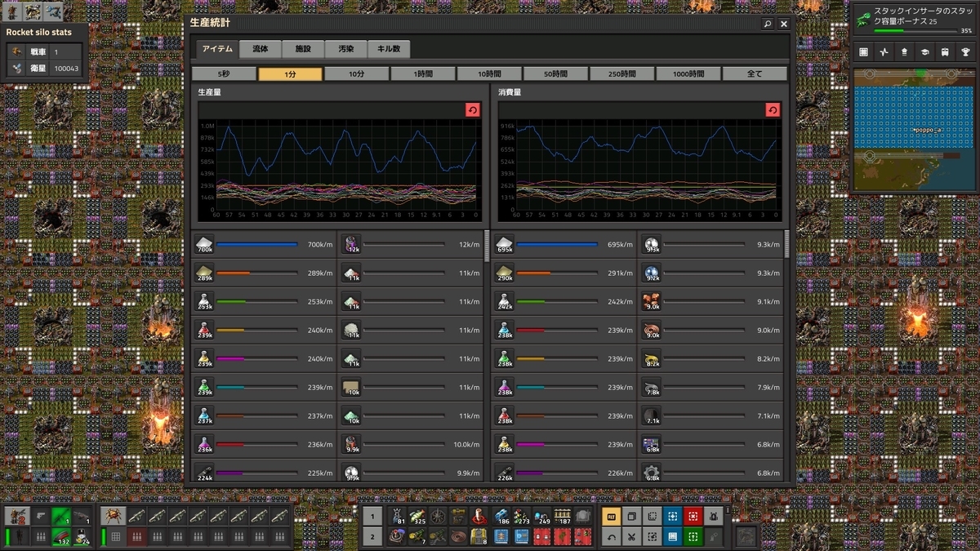Click 衛星 row in Rocket silo stats
This screenshot has height=551, width=980.
(x=45, y=69)
